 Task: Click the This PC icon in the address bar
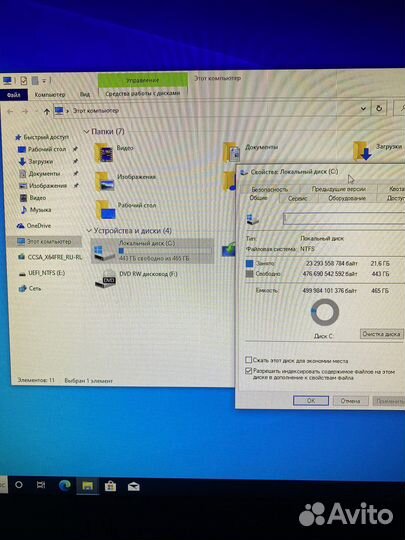[59, 111]
